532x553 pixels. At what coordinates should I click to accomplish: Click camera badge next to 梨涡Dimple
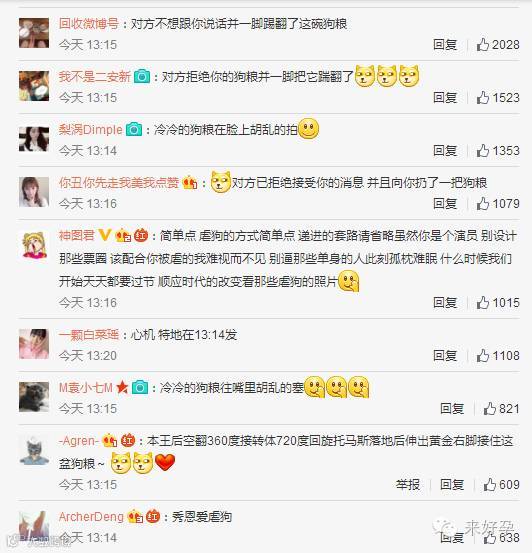click(134, 130)
